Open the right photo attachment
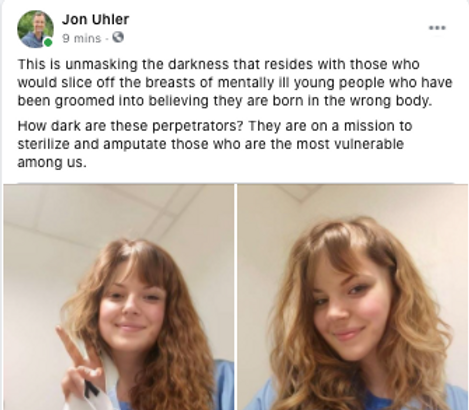The width and height of the screenshot is (469, 410). [353, 297]
